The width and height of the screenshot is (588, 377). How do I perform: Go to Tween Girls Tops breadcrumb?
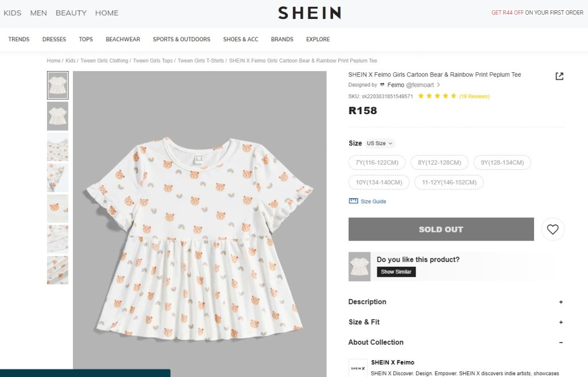(153, 61)
